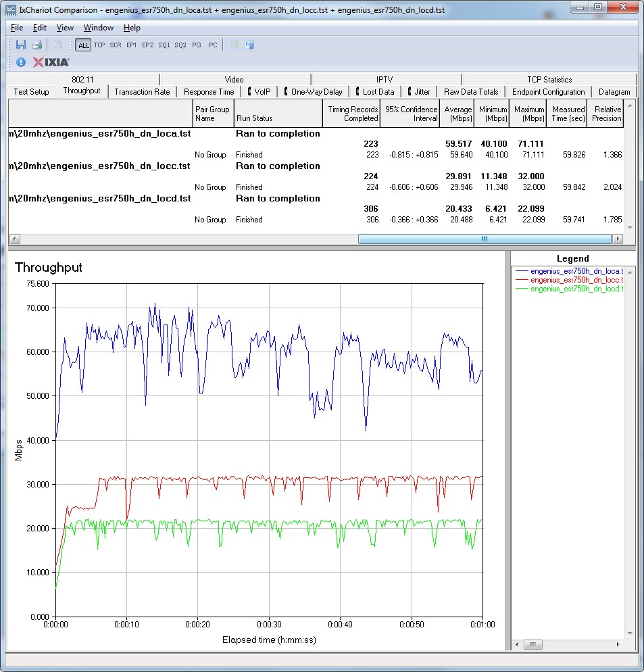Image resolution: width=644 pixels, height=672 pixels.
Task: Click the results table horizontal scrollbar thumb
Action: (x=485, y=239)
